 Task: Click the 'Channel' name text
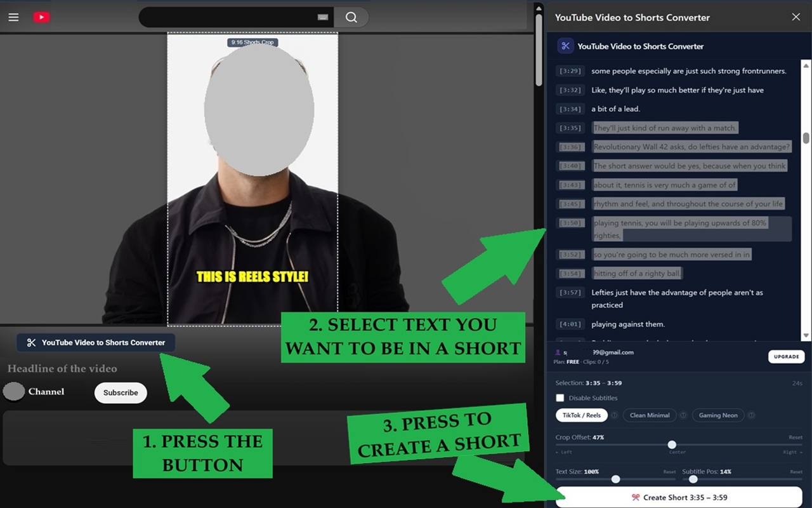46,392
